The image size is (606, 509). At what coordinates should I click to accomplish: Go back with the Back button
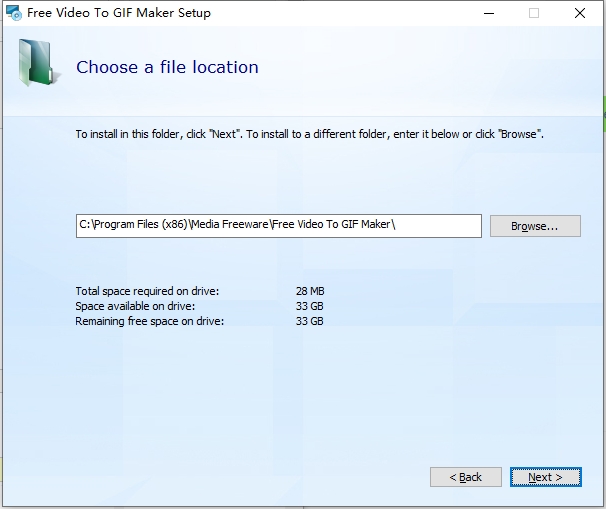tap(465, 477)
